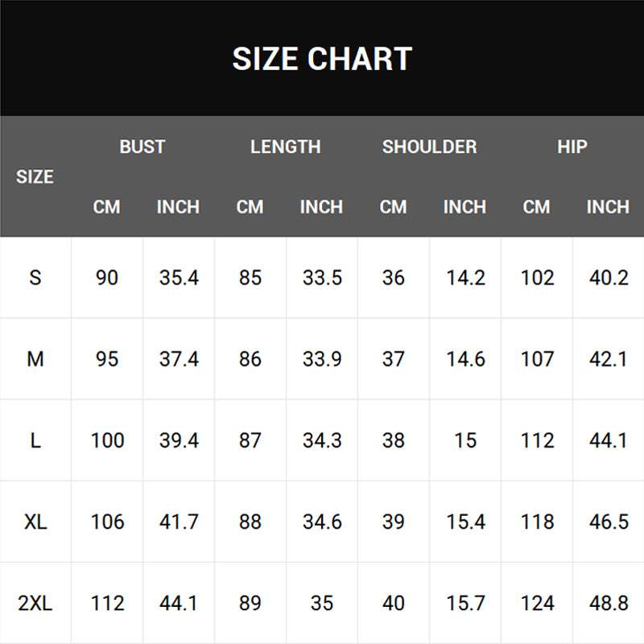Select the 40 shoulder cm cell
644x644 pixels.
(x=394, y=603)
